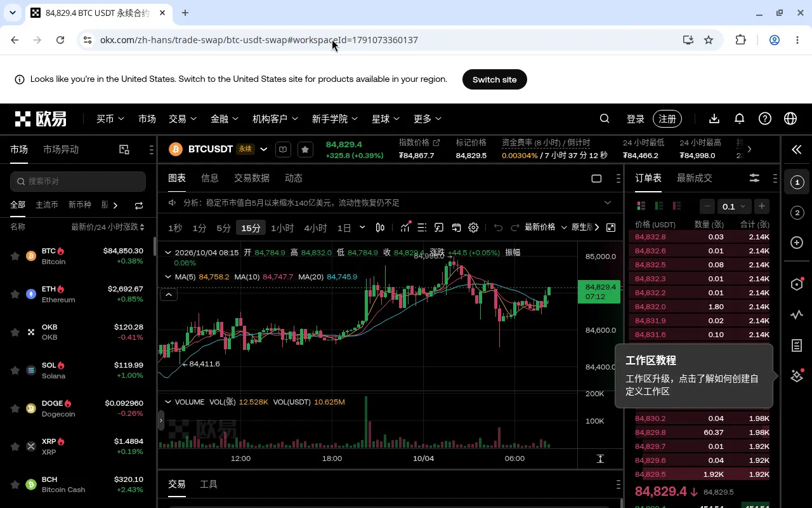The width and height of the screenshot is (812, 508).
Task: Select the 1小时 chart interval
Action: pos(282,228)
